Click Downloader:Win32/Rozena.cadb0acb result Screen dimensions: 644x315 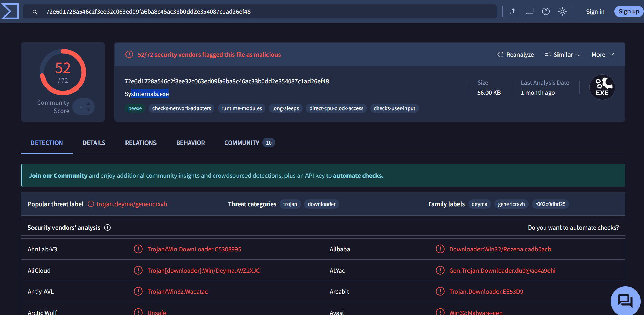coord(500,249)
